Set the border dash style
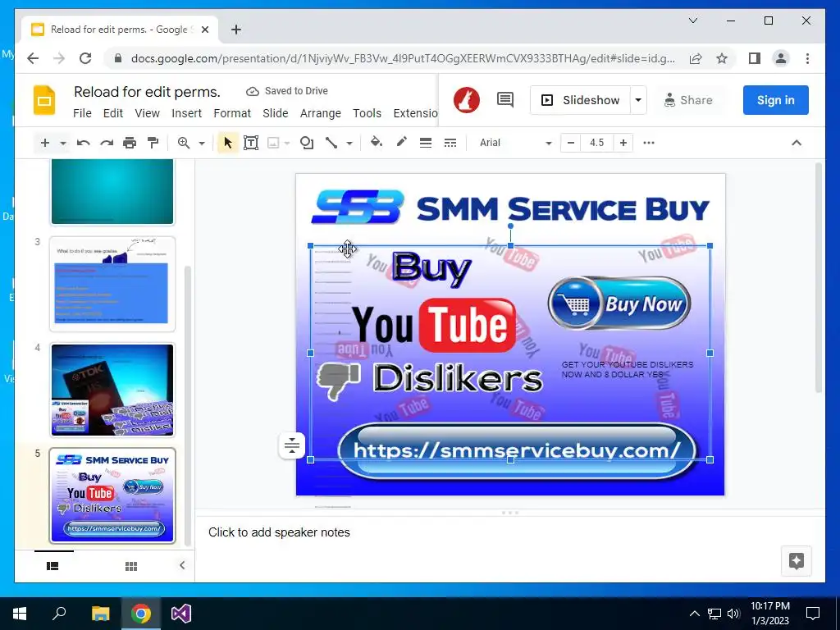840x630 pixels. [450, 143]
